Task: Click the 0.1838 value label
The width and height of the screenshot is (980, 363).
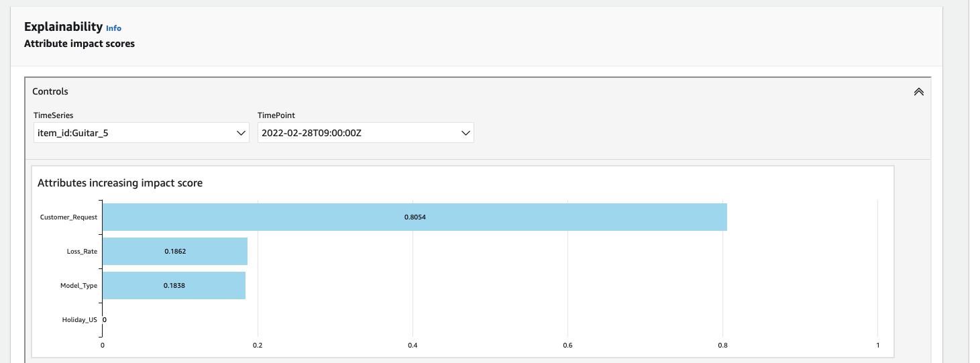Action: click(174, 285)
